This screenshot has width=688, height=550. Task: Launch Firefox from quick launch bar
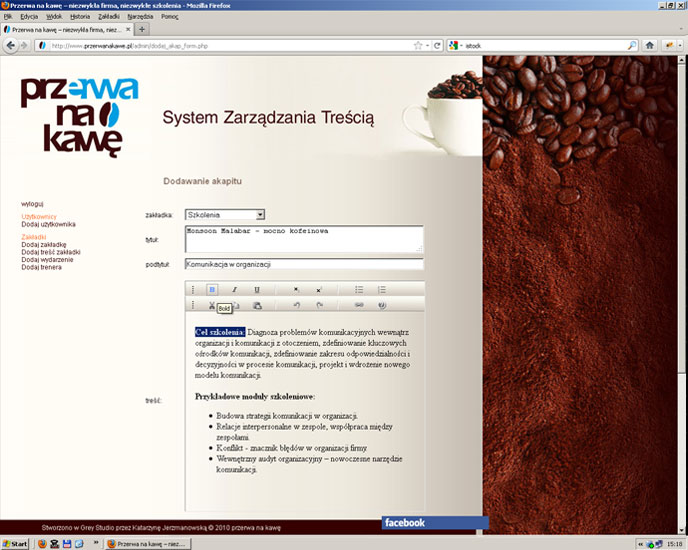[x=42, y=544]
